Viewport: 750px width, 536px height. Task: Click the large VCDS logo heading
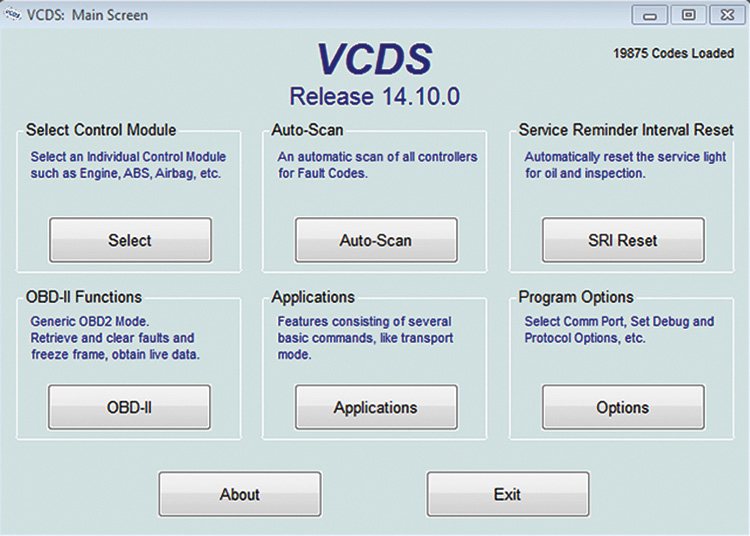coord(375,59)
